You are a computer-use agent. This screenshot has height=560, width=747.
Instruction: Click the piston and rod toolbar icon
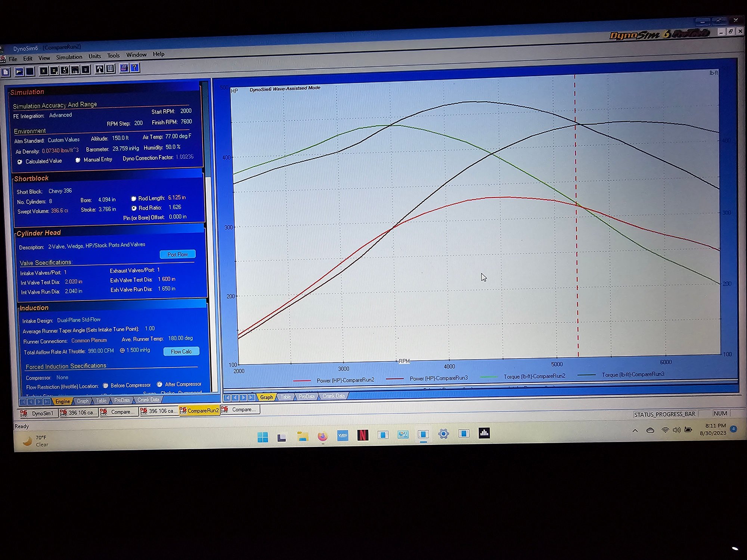99,69
